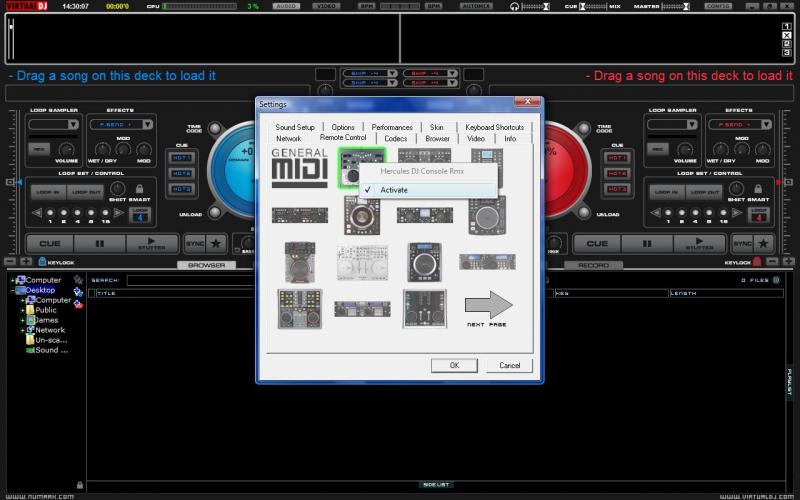The height and width of the screenshot is (500, 800).
Task: Open the Keyboard Shortcuts tab
Action: coord(494,127)
